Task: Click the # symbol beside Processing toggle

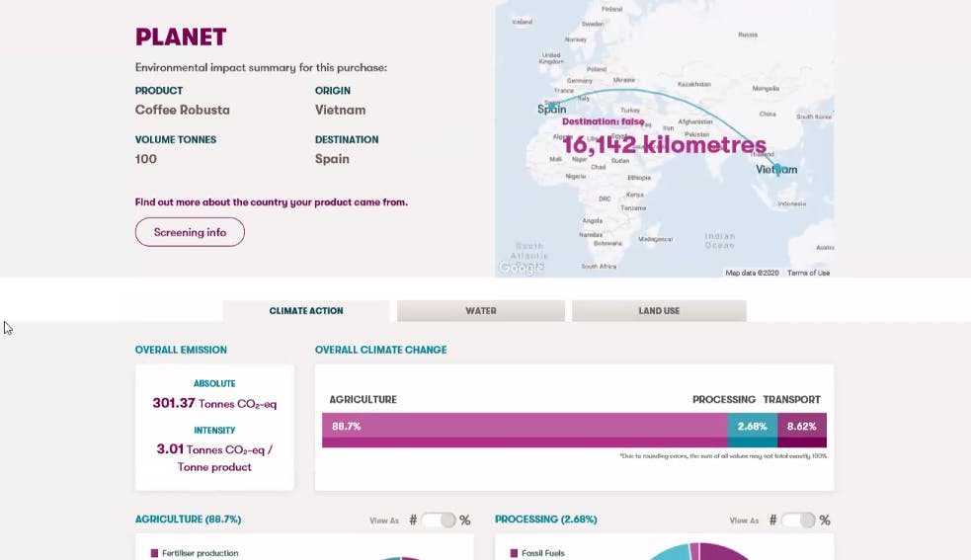Action: [772, 520]
